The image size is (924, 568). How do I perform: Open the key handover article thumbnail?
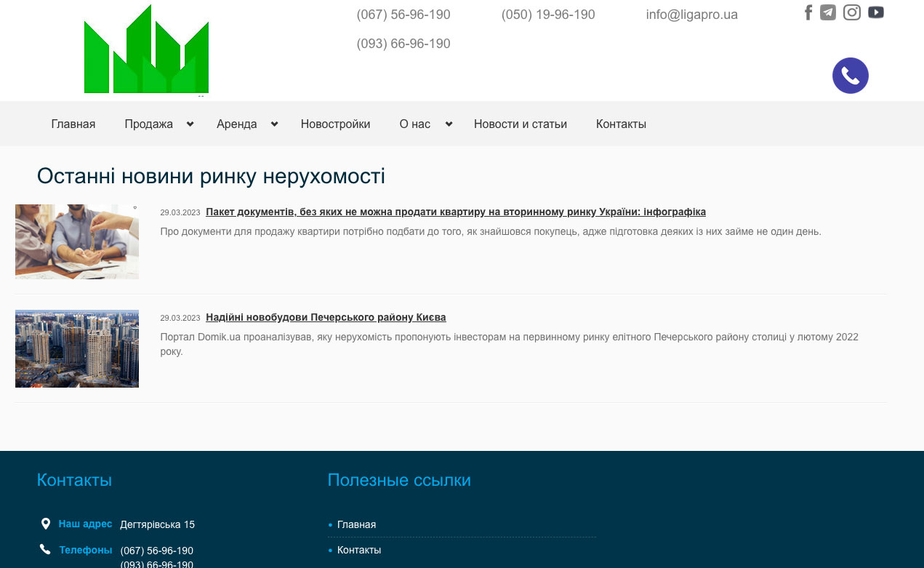point(77,241)
